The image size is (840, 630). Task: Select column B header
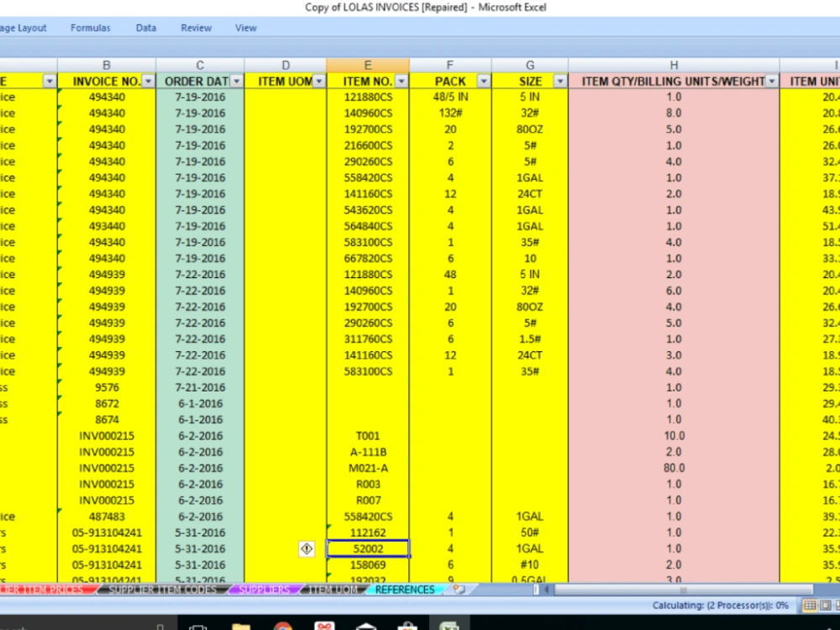tap(107, 65)
